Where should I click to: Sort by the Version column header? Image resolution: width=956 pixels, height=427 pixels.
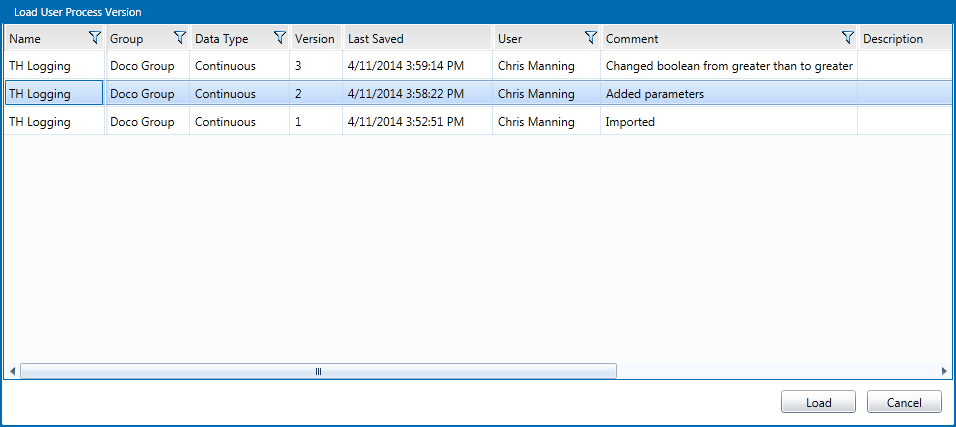point(315,39)
